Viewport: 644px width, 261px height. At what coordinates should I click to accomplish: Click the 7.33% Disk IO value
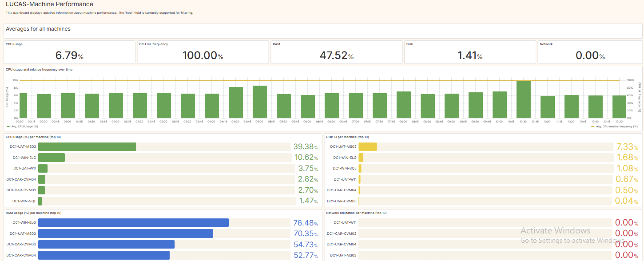pyautogui.click(x=627, y=147)
